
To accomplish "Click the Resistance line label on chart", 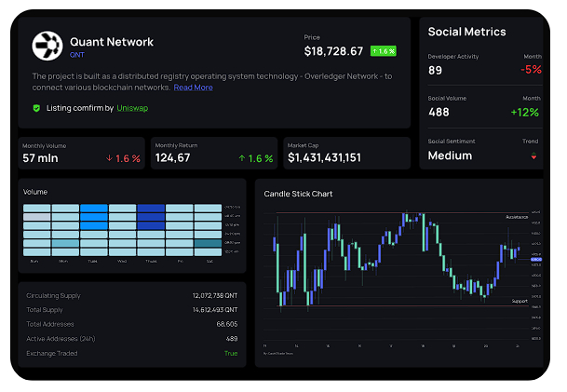I will 517,217.
